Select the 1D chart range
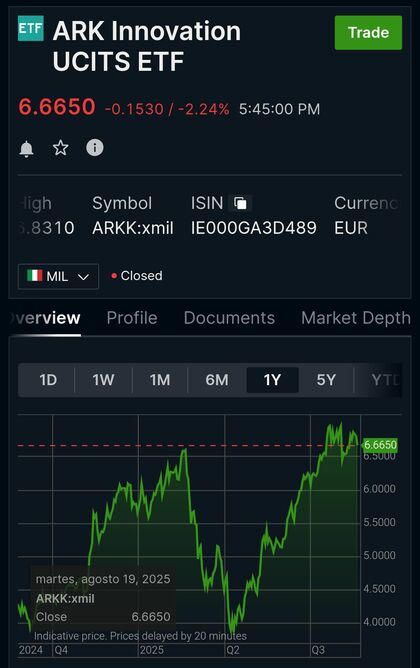The width and height of the screenshot is (420, 668). click(48, 380)
